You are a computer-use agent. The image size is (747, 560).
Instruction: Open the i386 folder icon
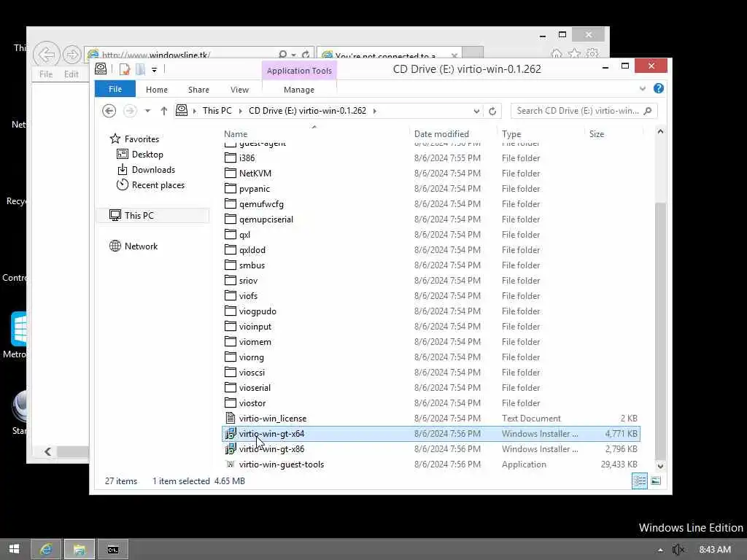click(230, 157)
